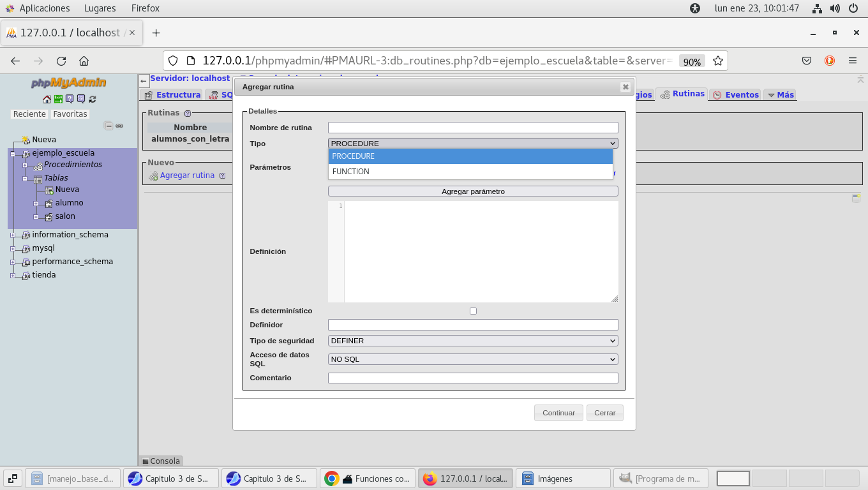This screenshot has height=490, width=868.
Task: Click the Agregar parámetro button
Action: click(473, 191)
